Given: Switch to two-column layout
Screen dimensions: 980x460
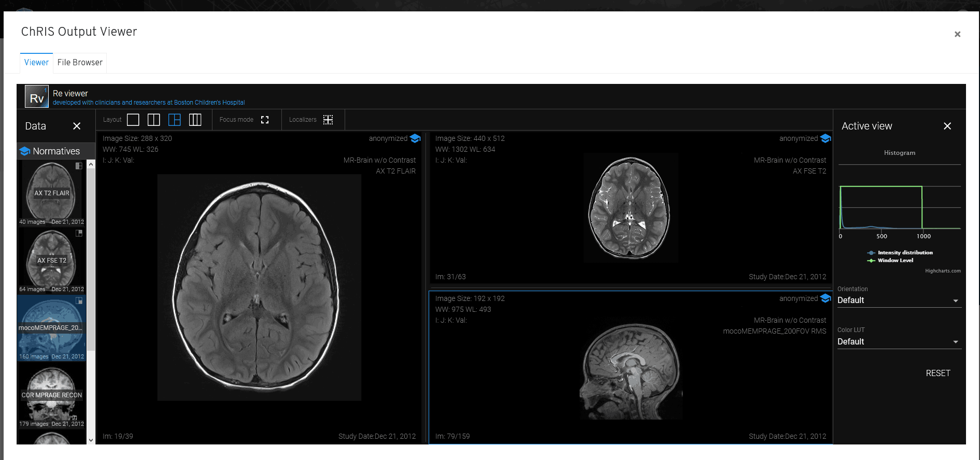Looking at the screenshot, I should click(154, 120).
